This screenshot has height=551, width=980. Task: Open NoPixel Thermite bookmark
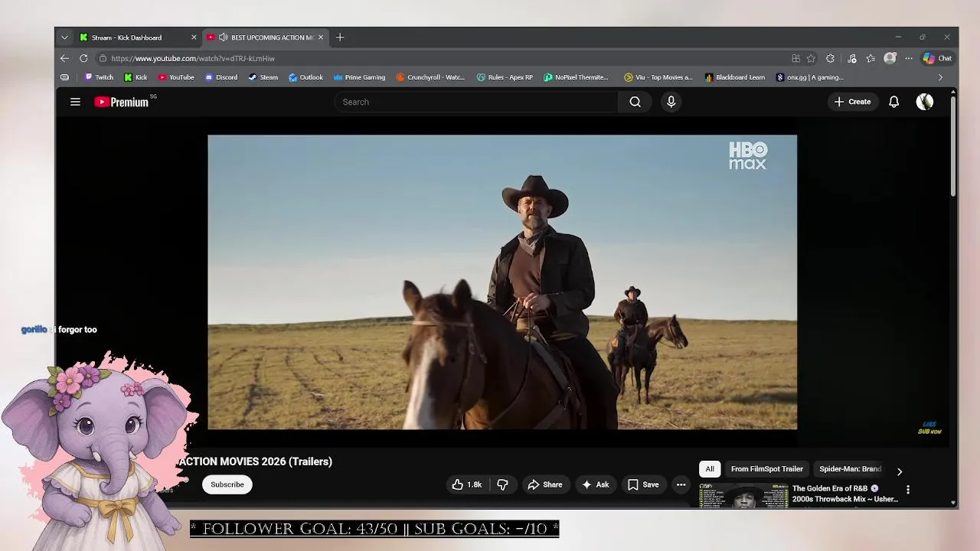576,77
